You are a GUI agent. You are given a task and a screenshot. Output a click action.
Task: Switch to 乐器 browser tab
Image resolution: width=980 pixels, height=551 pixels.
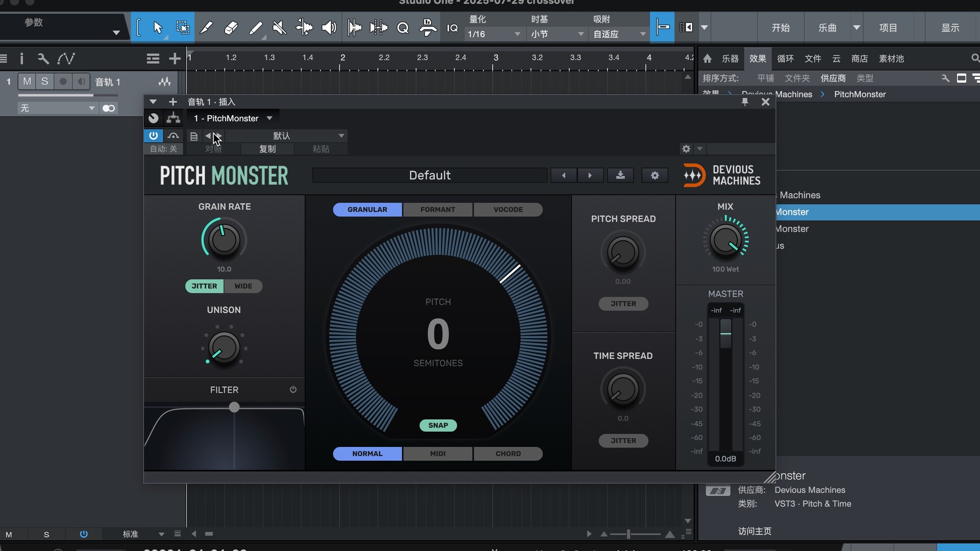[x=730, y=58]
